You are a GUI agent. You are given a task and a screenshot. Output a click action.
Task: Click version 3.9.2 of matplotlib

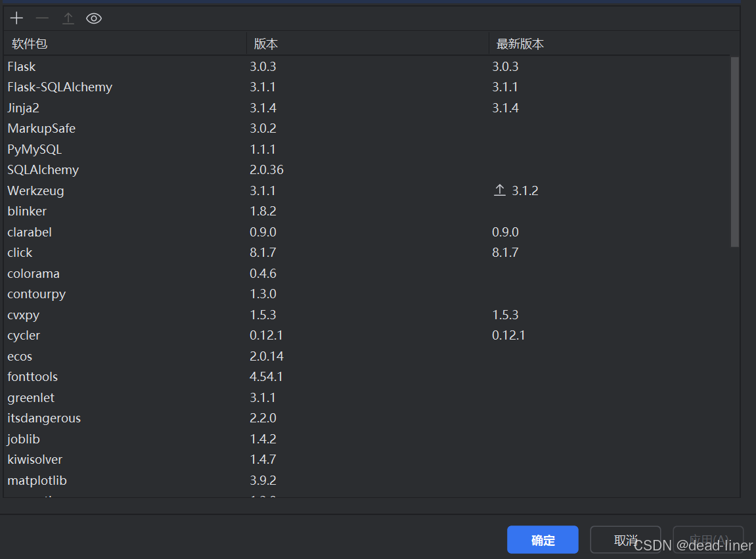click(263, 480)
